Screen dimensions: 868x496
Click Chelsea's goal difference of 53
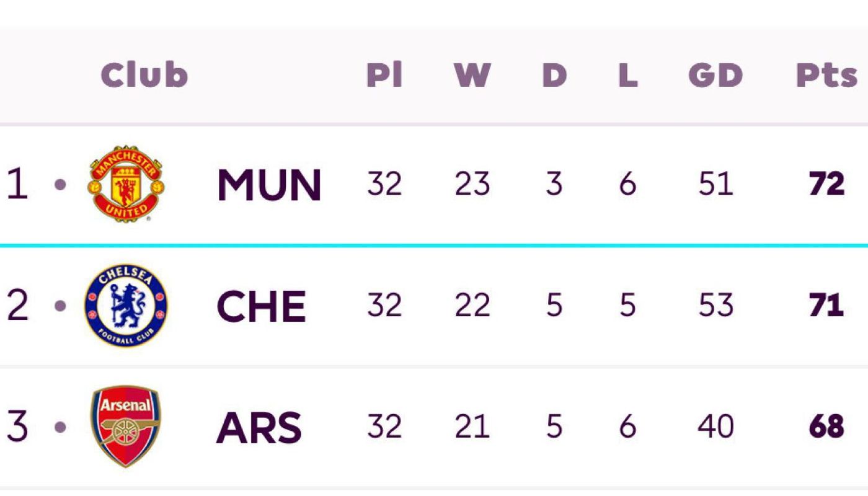(x=715, y=305)
